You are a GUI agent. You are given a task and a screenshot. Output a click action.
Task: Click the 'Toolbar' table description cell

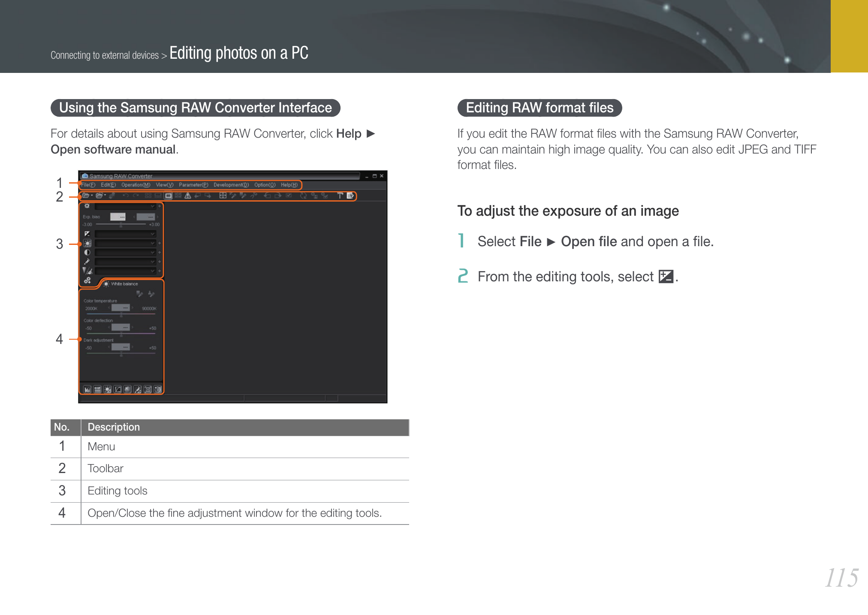(x=245, y=468)
